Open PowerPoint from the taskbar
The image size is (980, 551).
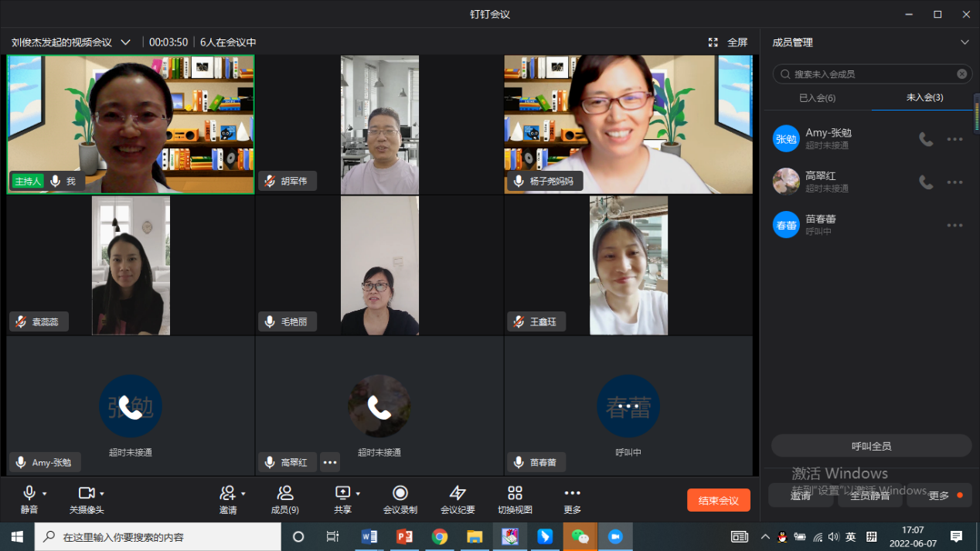[x=404, y=536]
